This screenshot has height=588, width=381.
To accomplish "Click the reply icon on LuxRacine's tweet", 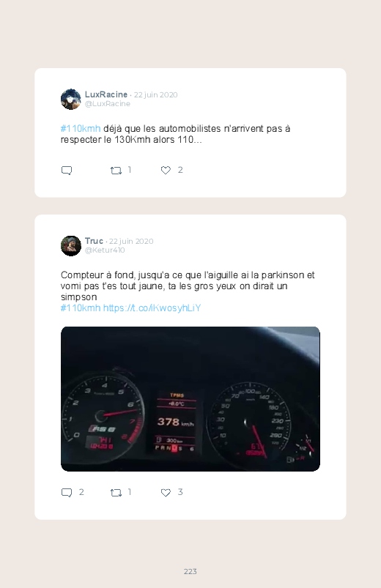I will (67, 171).
